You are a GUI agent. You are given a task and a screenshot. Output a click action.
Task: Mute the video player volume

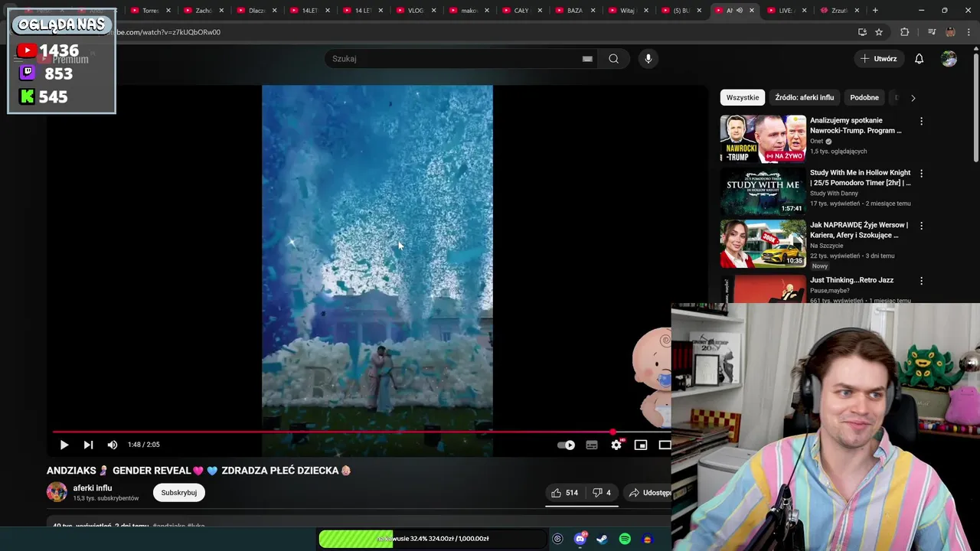113,445
